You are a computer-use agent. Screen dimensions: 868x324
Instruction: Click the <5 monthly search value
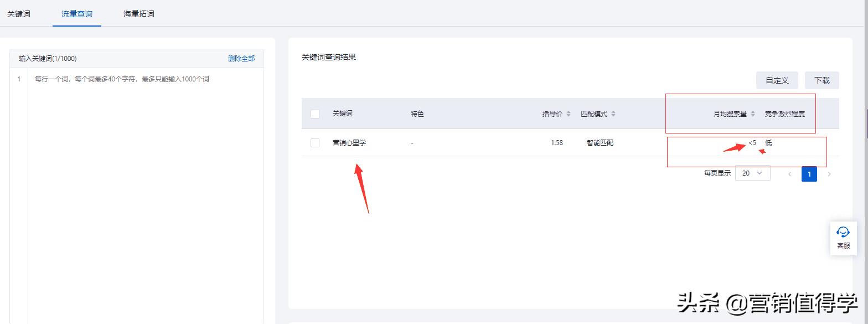click(752, 143)
